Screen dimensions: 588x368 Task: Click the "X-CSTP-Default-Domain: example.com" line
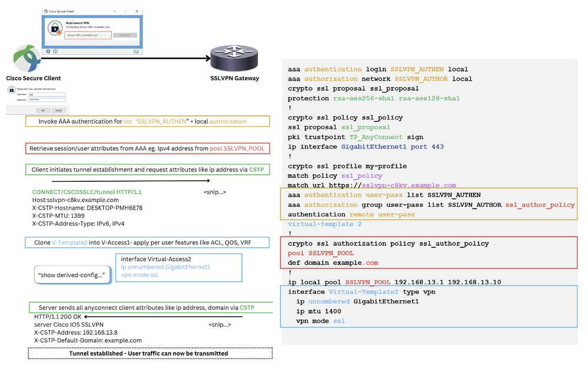point(88,340)
